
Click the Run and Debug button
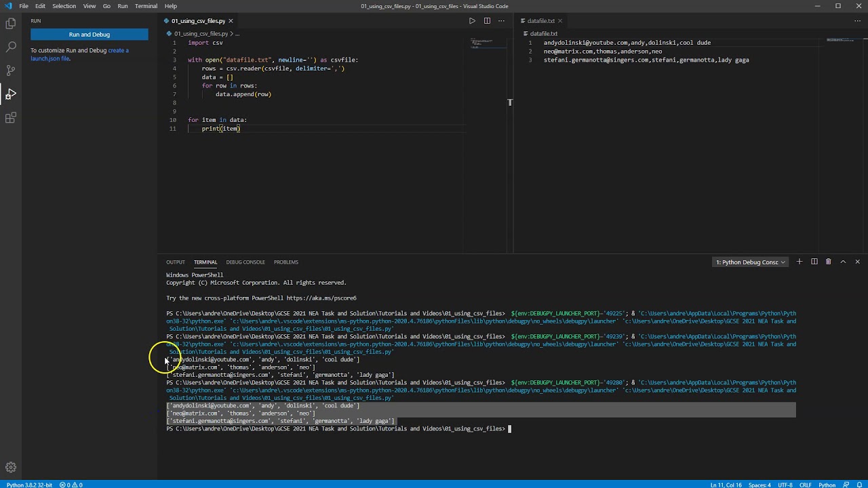tap(89, 35)
